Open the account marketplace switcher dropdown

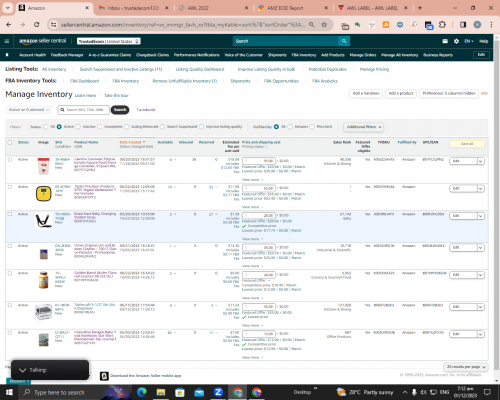[109, 41]
